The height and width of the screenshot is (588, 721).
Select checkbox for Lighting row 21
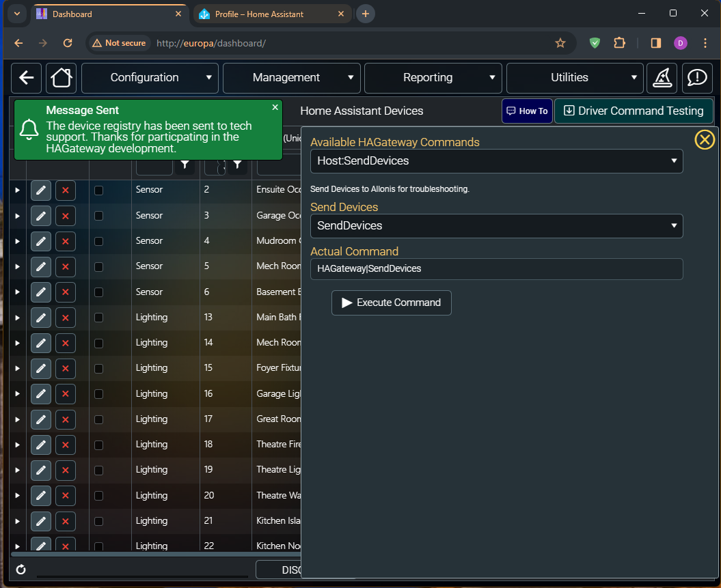click(x=99, y=521)
